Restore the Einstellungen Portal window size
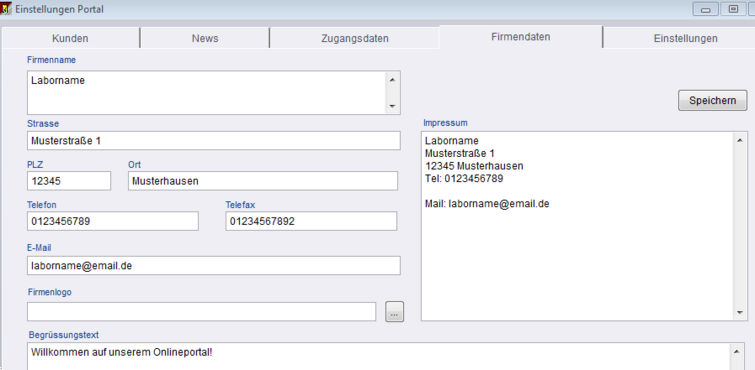This screenshot has height=370, width=755. [x=733, y=9]
